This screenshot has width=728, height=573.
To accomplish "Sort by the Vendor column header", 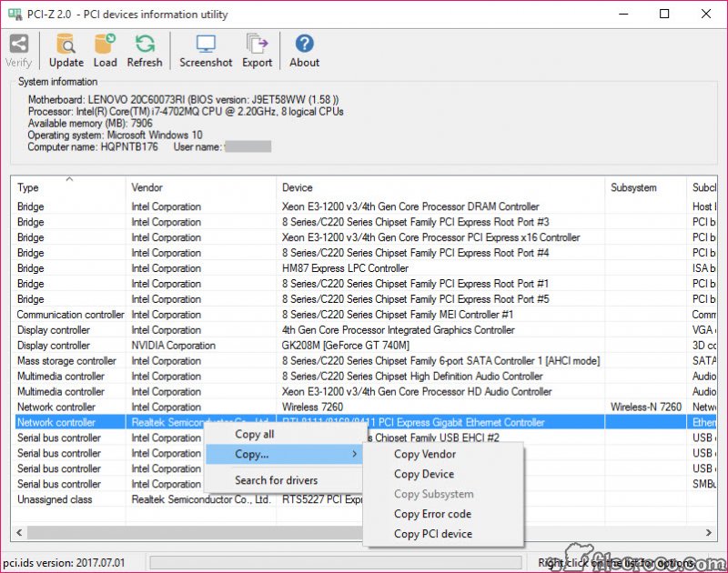I will 200,187.
